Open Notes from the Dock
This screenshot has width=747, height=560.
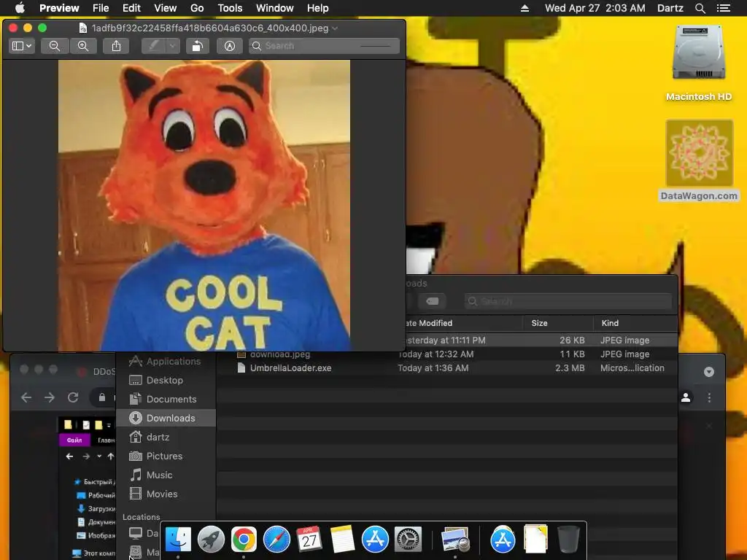[x=342, y=540]
